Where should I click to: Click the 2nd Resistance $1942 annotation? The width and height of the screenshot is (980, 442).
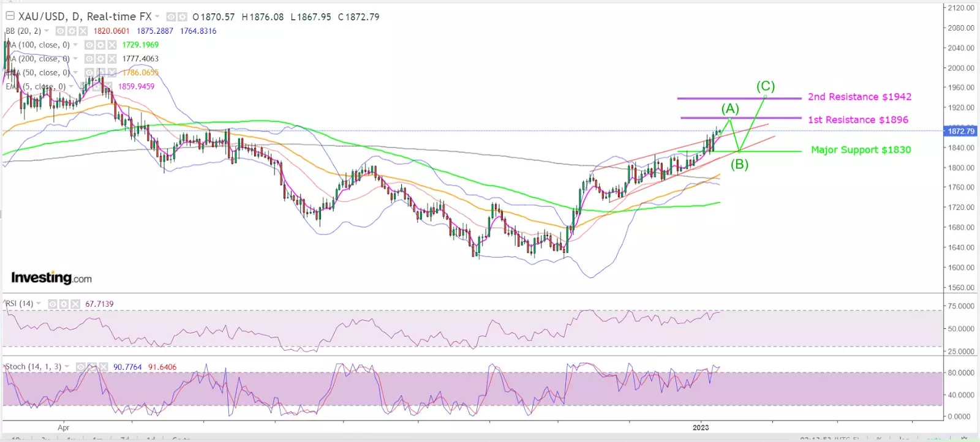tap(859, 97)
